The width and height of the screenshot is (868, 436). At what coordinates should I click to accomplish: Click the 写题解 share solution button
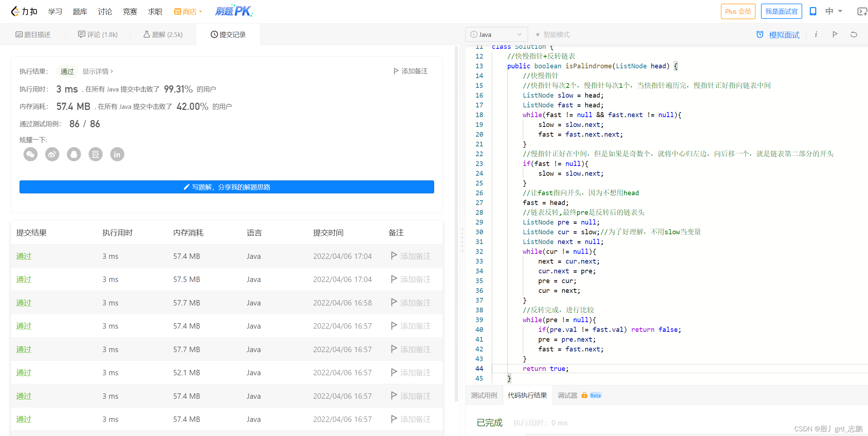click(227, 187)
